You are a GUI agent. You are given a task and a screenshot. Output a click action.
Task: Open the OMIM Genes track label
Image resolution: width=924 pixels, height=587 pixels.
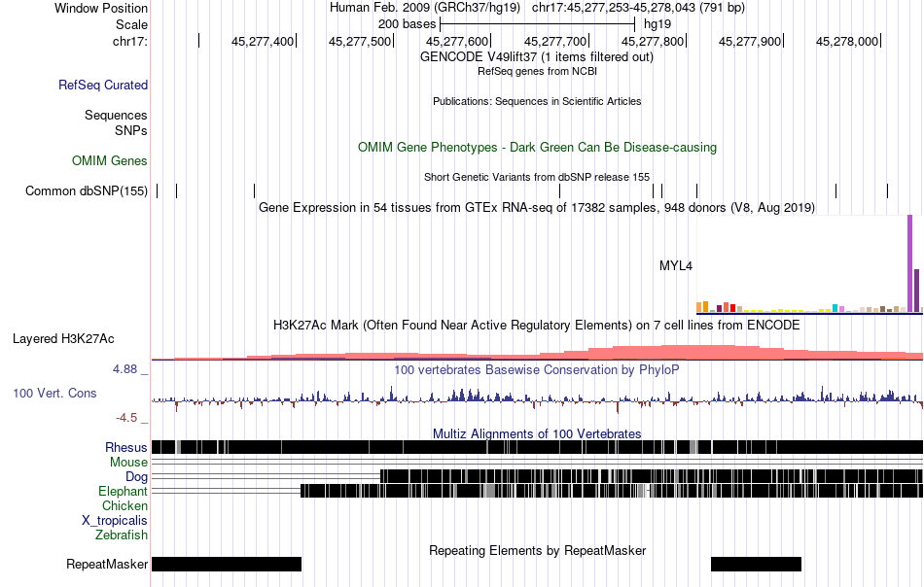[110, 160]
